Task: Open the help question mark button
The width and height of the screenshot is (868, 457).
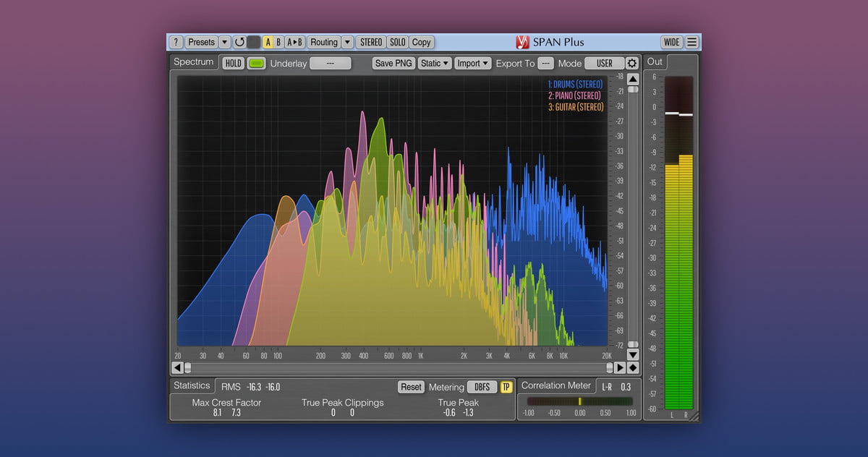Action: click(176, 42)
